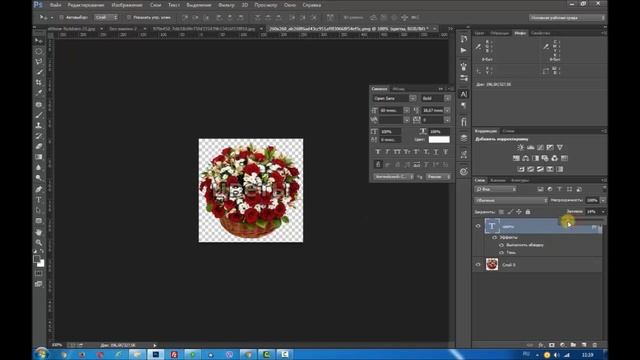The height and width of the screenshot is (360, 640).
Task: Click the foreground color swatch in toolbox
Action: [37, 259]
